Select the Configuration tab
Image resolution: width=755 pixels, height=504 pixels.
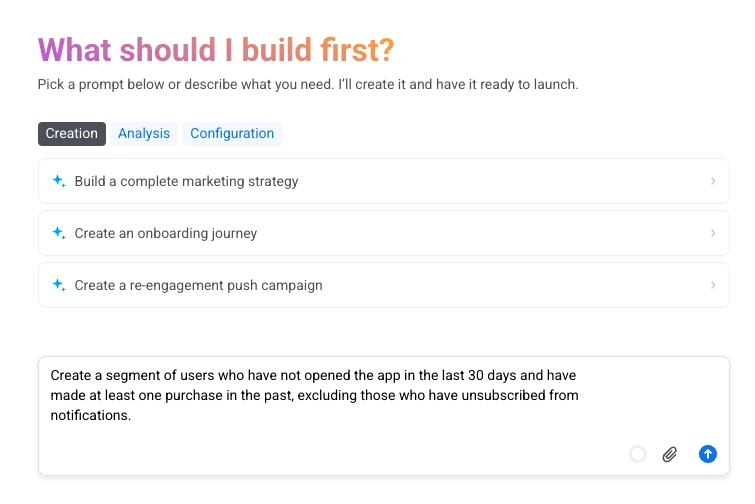pyautogui.click(x=232, y=133)
